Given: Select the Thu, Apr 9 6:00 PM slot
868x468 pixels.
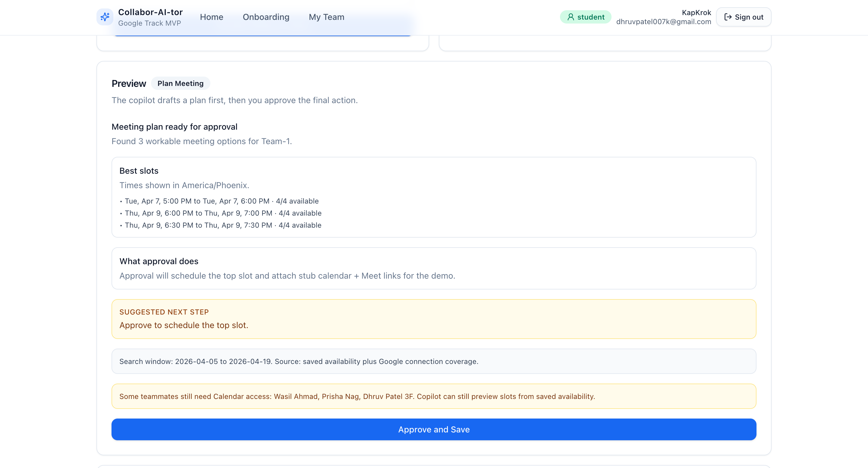Looking at the screenshot, I should point(223,213).
